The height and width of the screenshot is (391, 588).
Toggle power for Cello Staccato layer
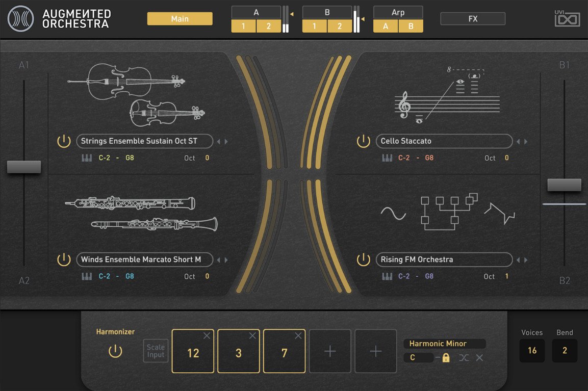364,141
